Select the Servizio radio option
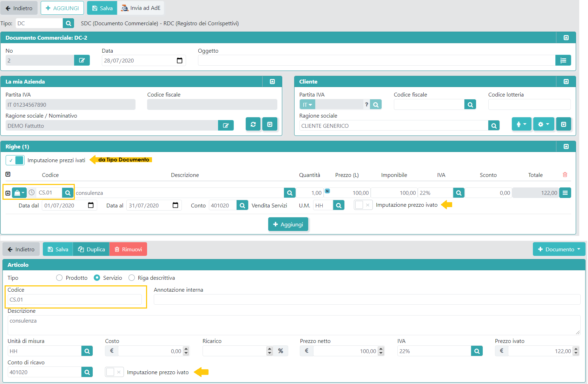Viewport: 588px width, 384px height. click(x=97, y=278)
